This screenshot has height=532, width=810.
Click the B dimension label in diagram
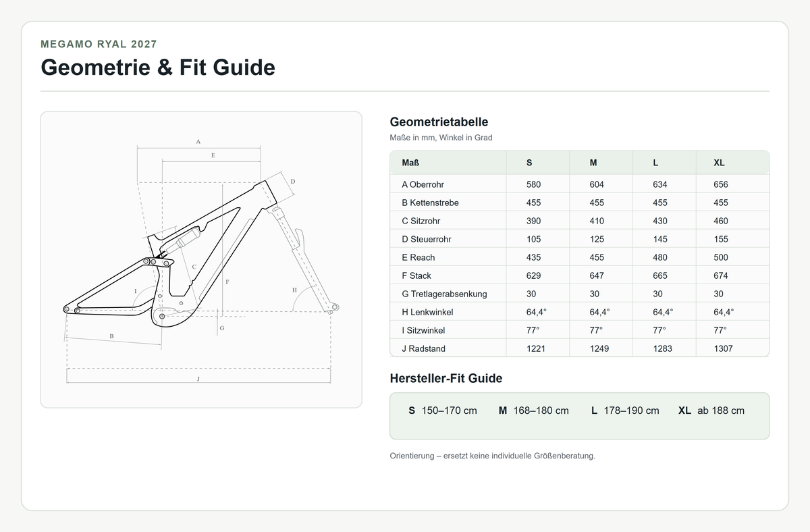click(x=111, y=336)
